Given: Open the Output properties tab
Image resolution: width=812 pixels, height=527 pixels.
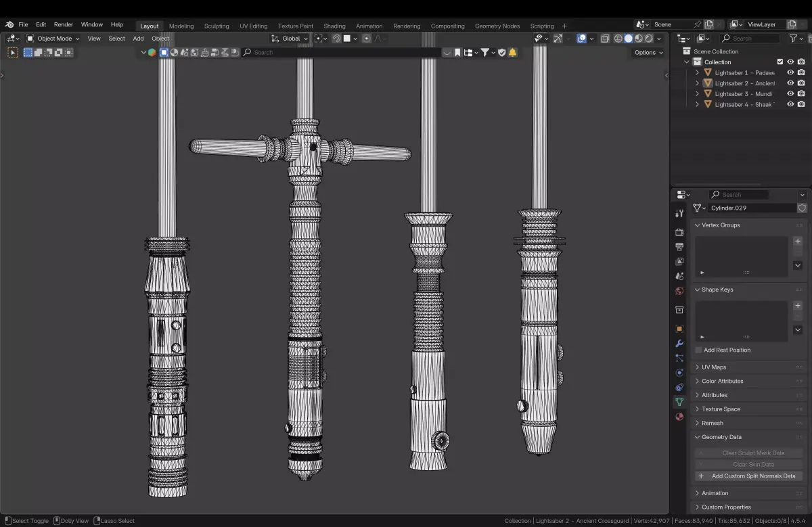Looking at the screenshot, I should click(679, 247).
